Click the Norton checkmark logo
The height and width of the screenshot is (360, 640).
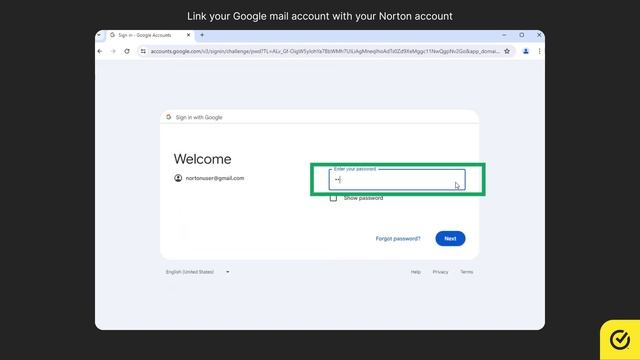point(620,340)
